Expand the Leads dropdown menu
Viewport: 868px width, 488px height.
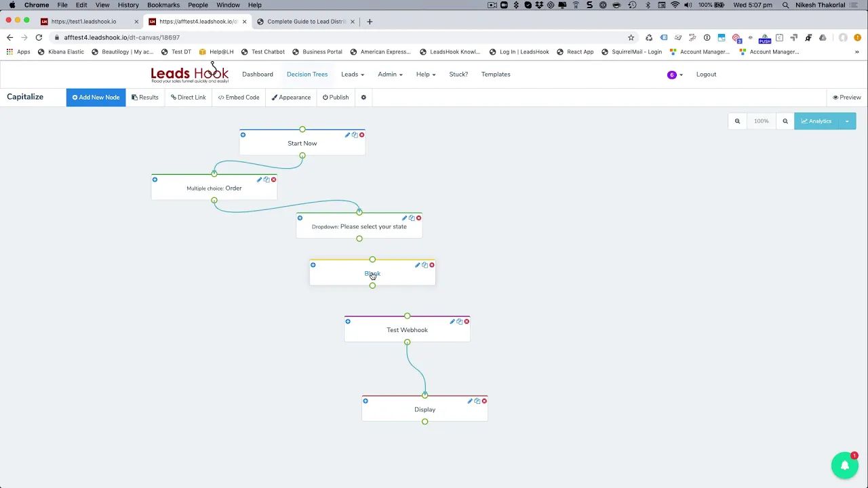click(353, 75)
